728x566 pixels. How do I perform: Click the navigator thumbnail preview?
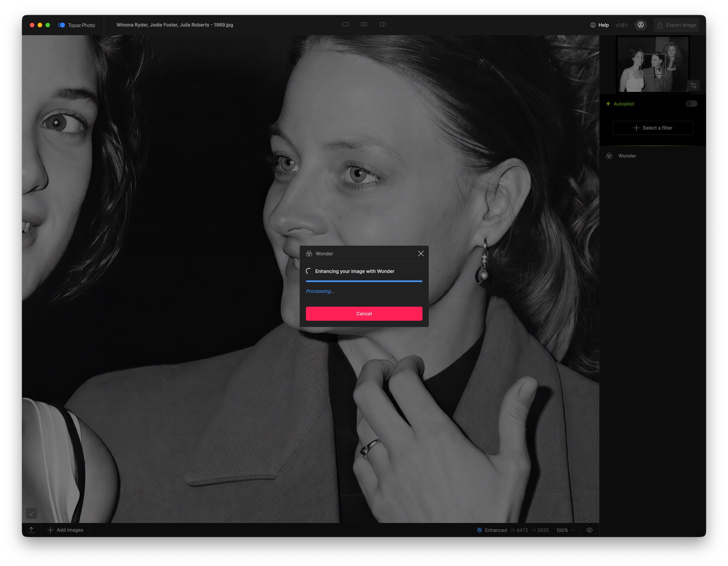[x=653, y=65]
